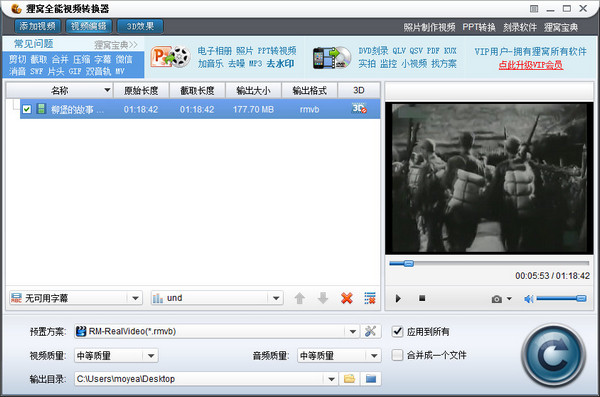
Task: Click the PowerPoint film reel icon
Action: (170, 57)
